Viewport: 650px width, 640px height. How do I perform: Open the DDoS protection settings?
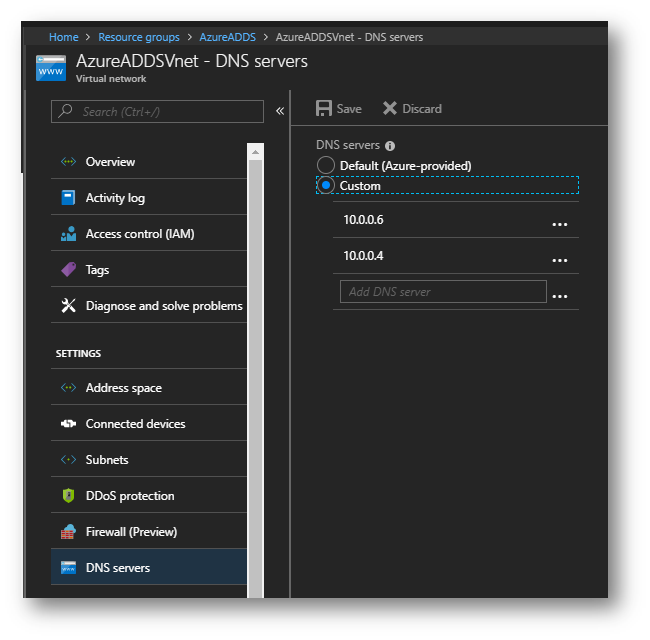click(x=149, y=496)
